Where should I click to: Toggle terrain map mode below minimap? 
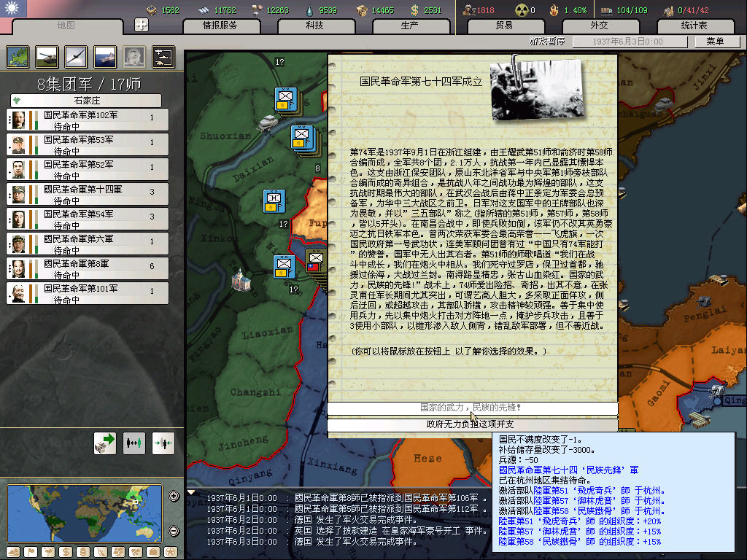[x=14, y=551]
